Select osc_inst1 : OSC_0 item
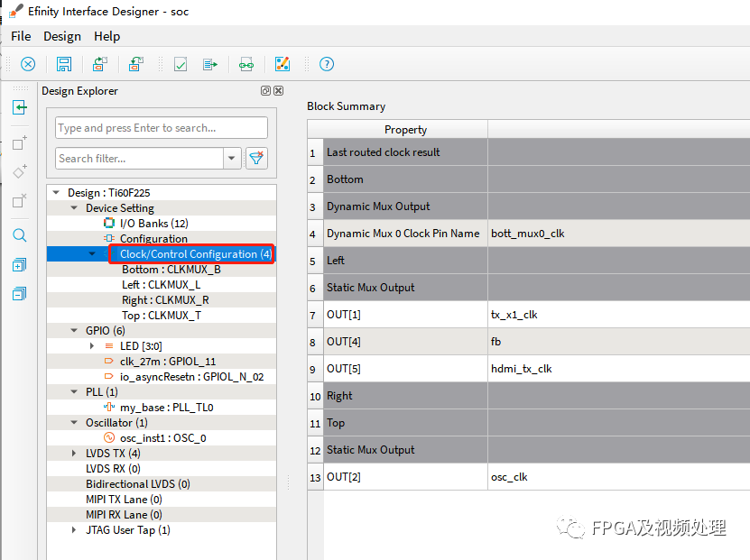The image size is (750, 560). [x=162, y=438]
